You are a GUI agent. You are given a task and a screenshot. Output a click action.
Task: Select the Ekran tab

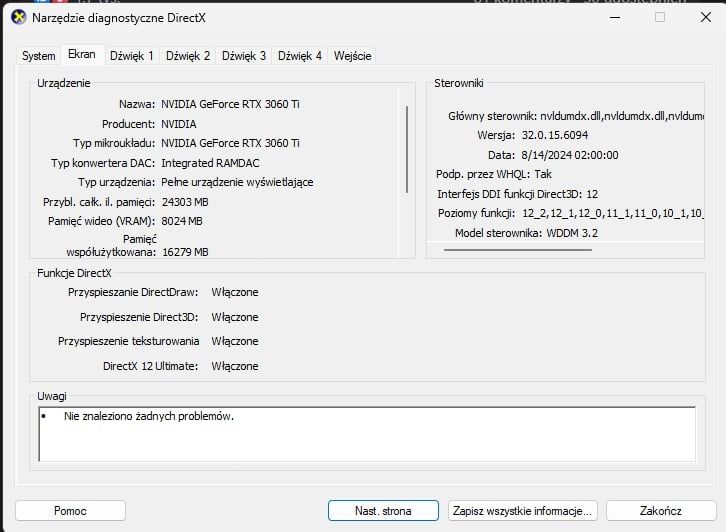(x=82, y=54)
